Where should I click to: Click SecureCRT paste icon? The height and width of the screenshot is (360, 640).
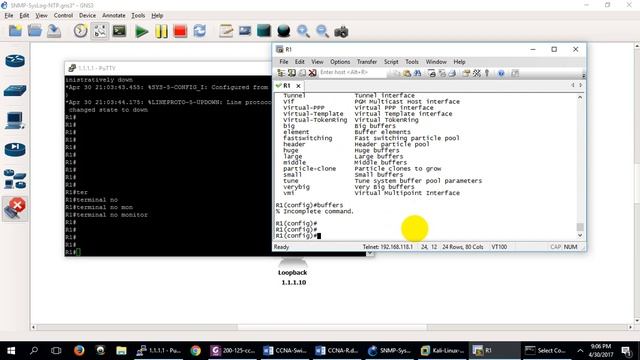[x=407, y=73]
